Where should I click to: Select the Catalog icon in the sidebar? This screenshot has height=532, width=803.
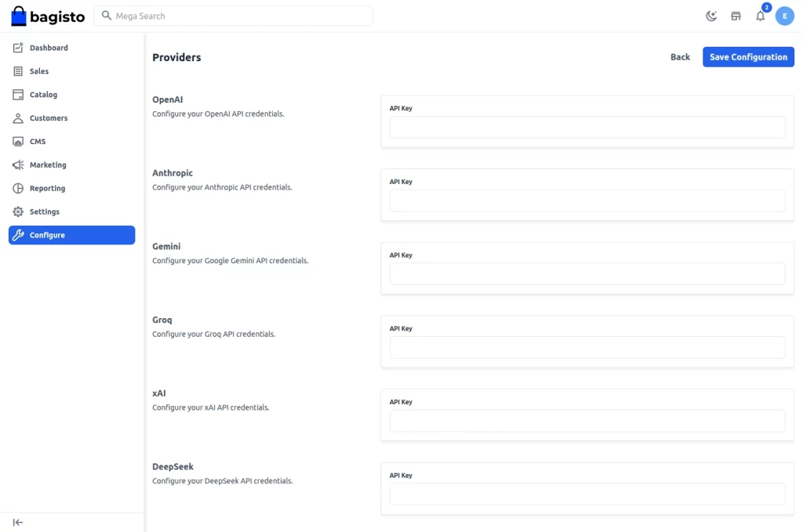coord(18,94)
